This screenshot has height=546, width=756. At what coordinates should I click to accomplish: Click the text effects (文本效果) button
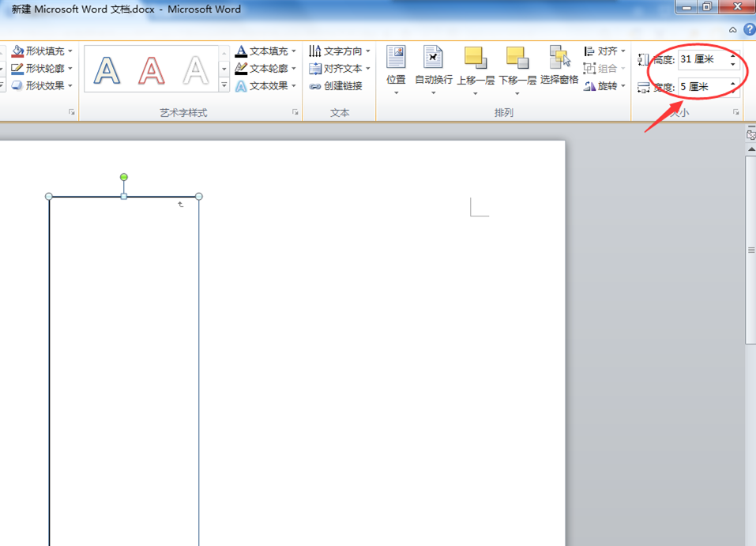[x=265, y=86]
